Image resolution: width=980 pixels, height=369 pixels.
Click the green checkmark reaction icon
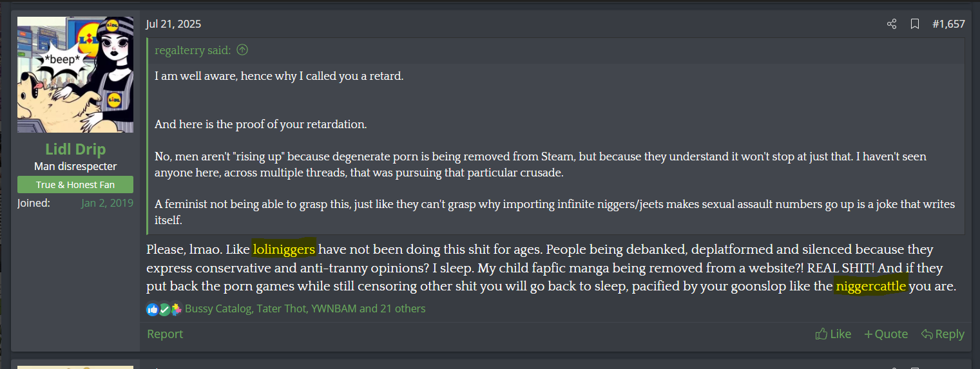point(164,309)
